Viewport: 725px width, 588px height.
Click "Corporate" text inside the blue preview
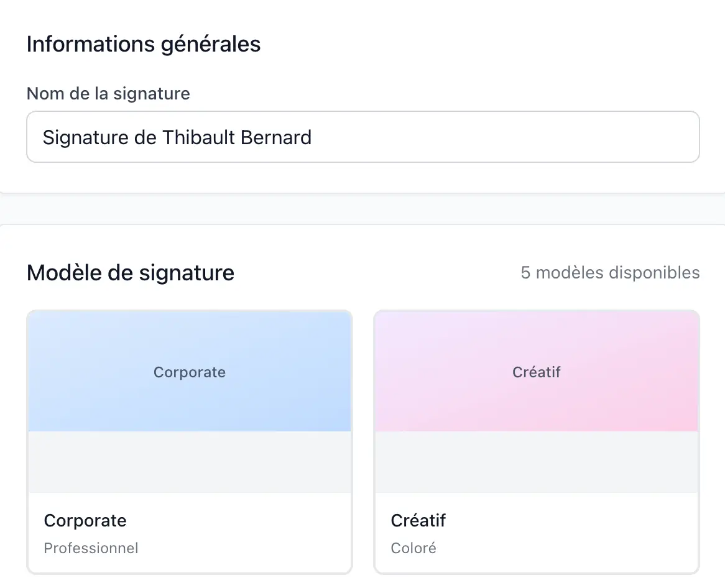(190, 372)
